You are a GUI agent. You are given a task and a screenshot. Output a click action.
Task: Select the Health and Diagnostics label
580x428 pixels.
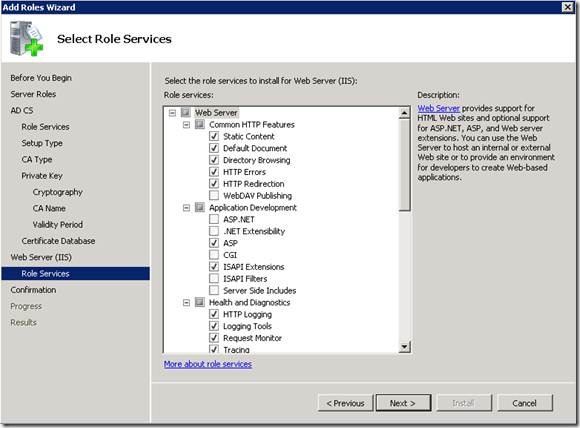pyautogui.click(x=250, y=303)
